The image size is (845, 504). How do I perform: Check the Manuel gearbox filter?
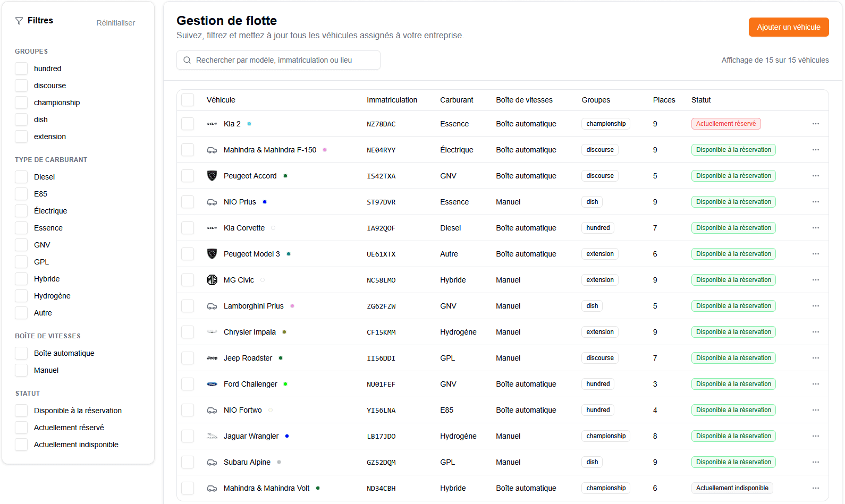(21, 370)
